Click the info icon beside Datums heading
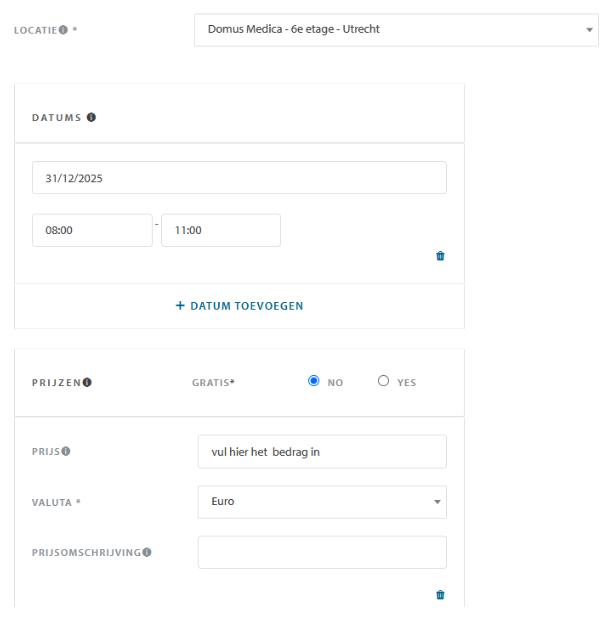The image size is (609, 617). pos(91,117)
